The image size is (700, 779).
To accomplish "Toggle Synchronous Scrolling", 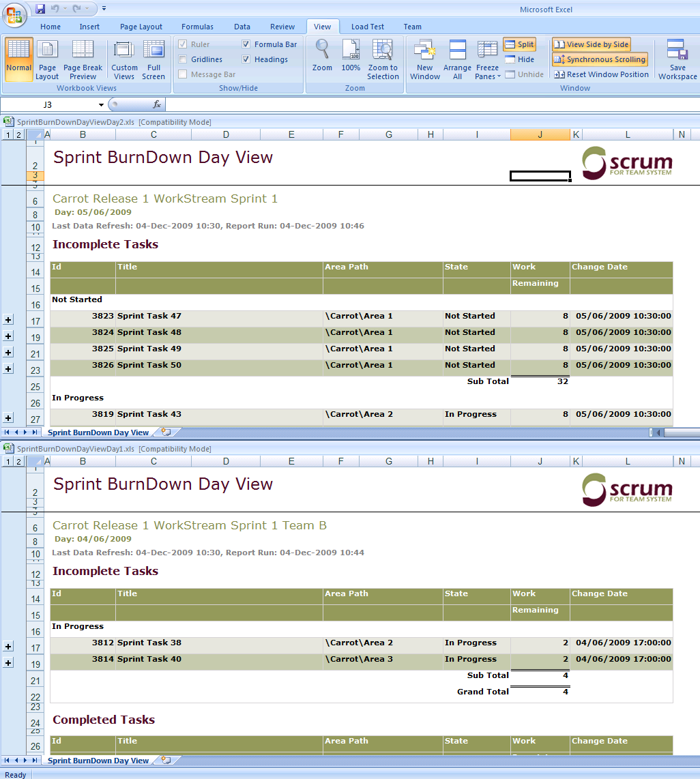I will coord(600,59).
